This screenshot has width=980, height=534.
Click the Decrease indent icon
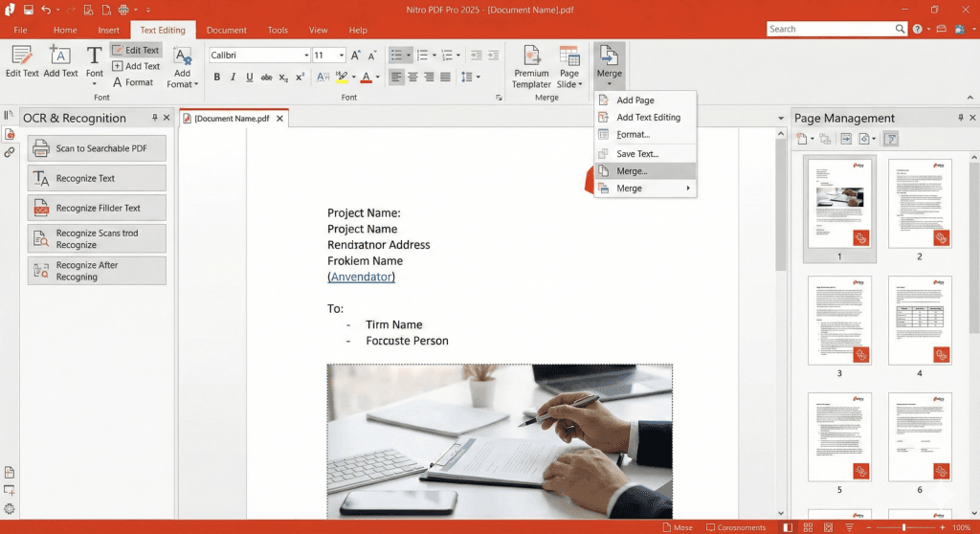[477, 55]
